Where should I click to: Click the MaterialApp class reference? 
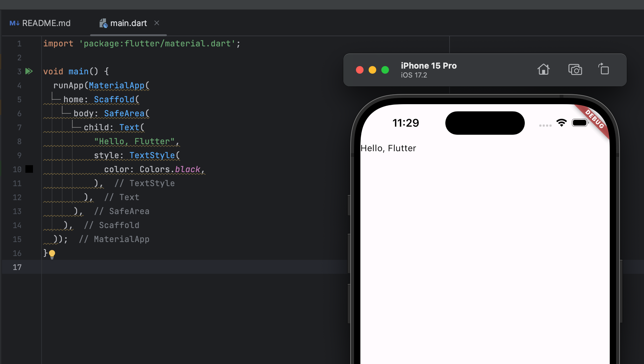[116, 85]
